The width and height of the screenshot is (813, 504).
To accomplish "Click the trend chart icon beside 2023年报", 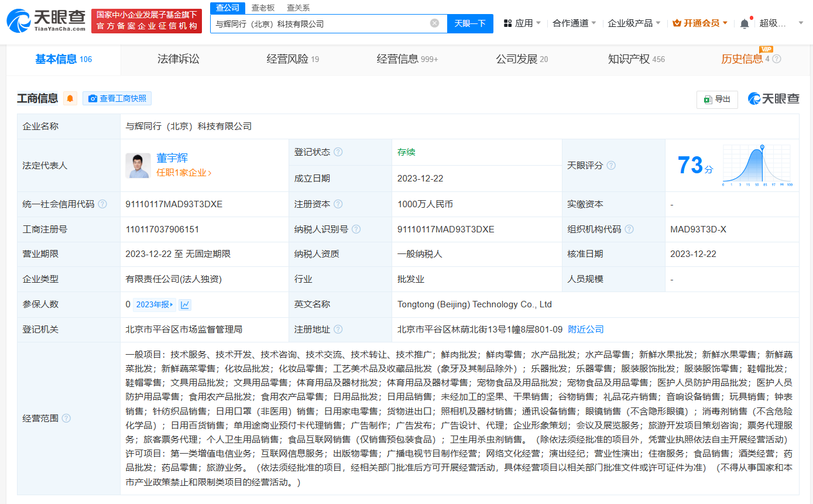I will point(185,304).
